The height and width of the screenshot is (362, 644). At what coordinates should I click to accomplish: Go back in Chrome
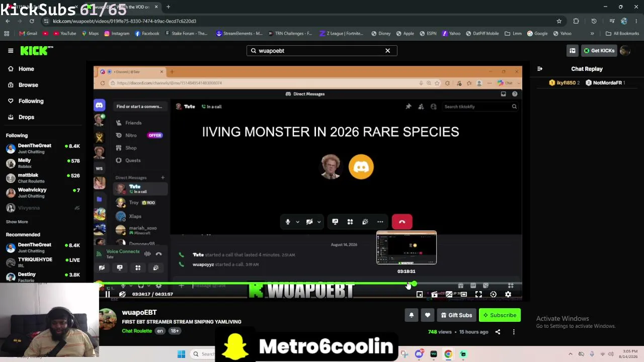[8, 21]
